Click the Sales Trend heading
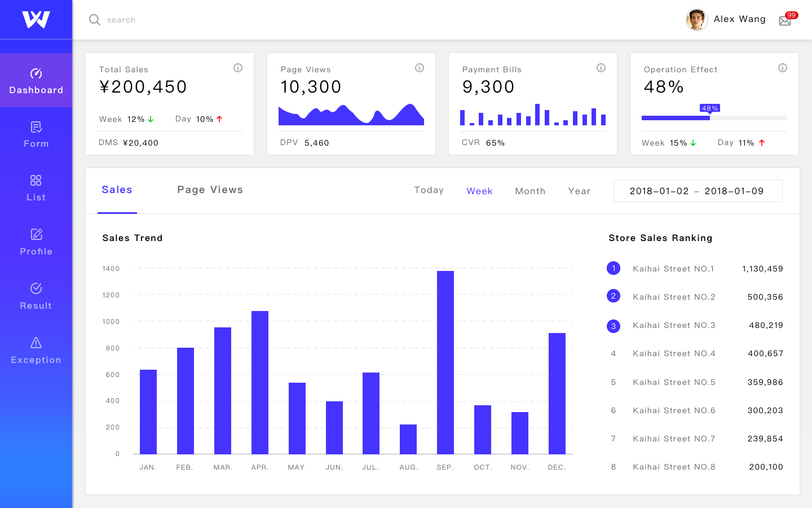 (133, 238)
